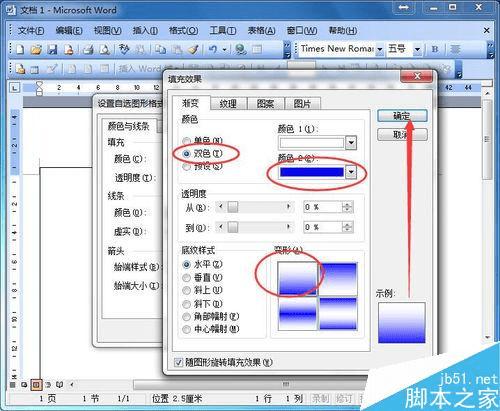Click the Undo arrow icon
500x411 pixels.
click(x=213, y=50)
